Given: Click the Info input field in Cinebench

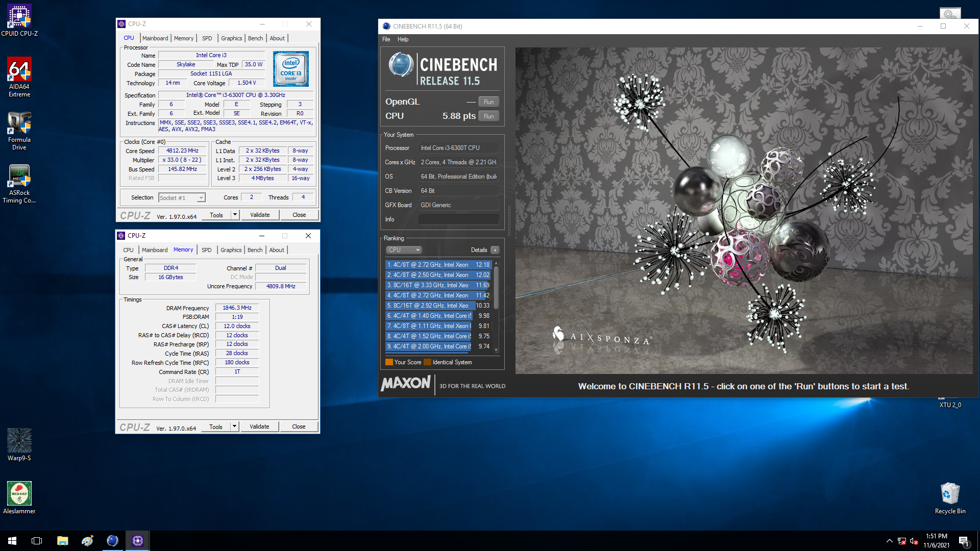Looking at the screenshot, I should click(x=458, y=219).
